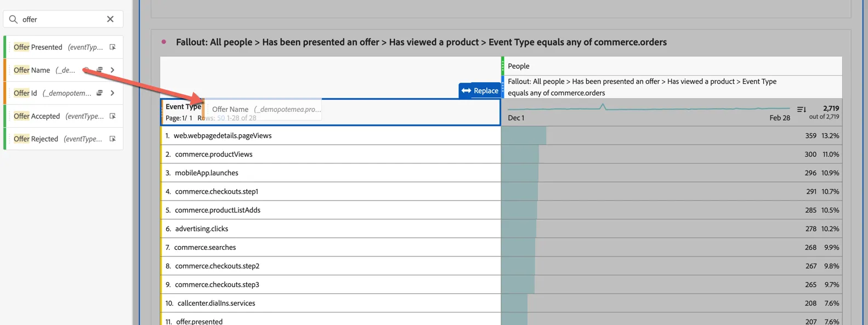The height and width of the screenshot is (325, 868).
Task: Select row commerce.searches
Action: click(331, 247)
